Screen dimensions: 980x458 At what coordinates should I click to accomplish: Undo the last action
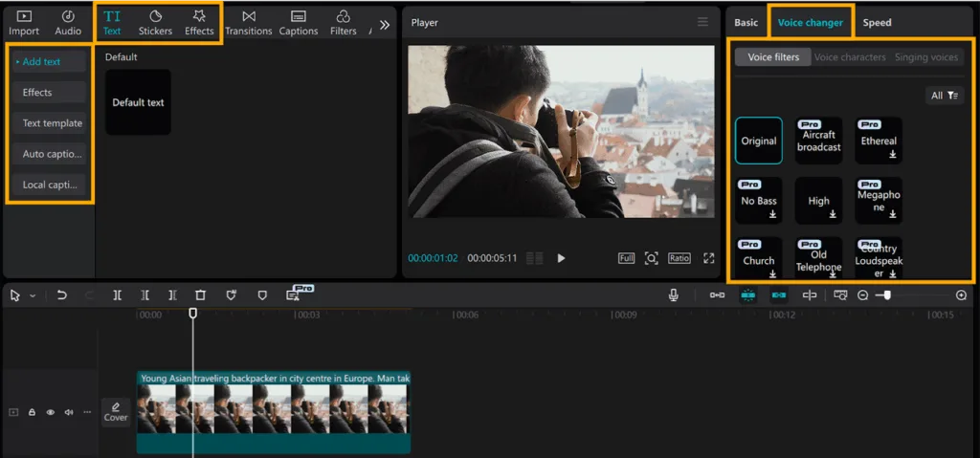[x=61, y=295]
